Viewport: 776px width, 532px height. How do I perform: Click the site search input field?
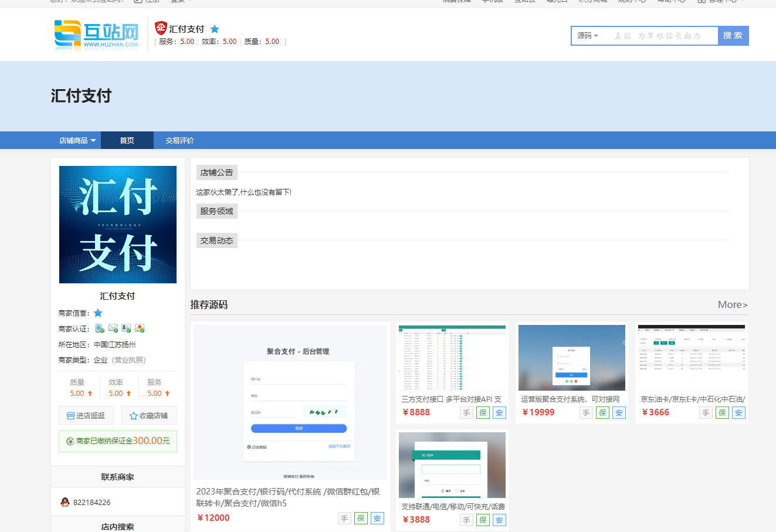[x=660, y=36]
